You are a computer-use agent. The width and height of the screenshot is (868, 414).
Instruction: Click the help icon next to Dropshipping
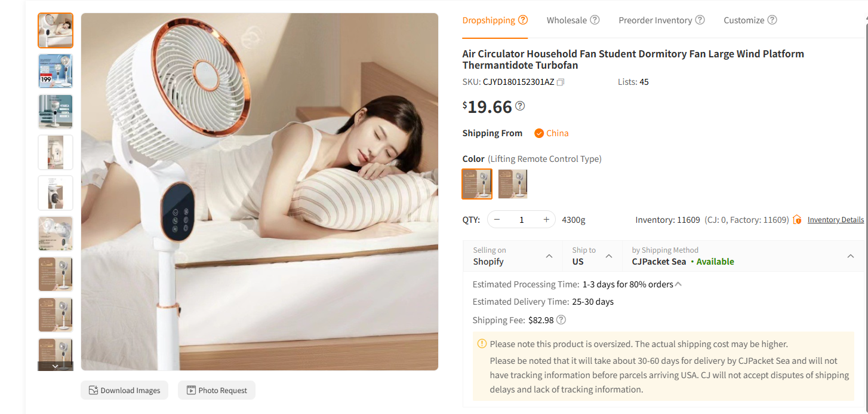pyautogui.click(x=524, y=19)
